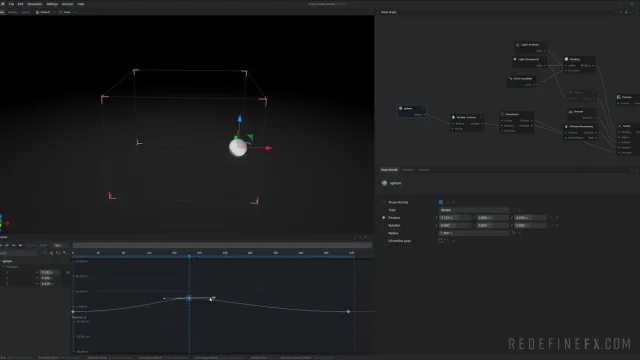The height and width of the screenshot is (360, 640).
Task: Toggle the Shape Activity checkbox
Action: point(441,202)
